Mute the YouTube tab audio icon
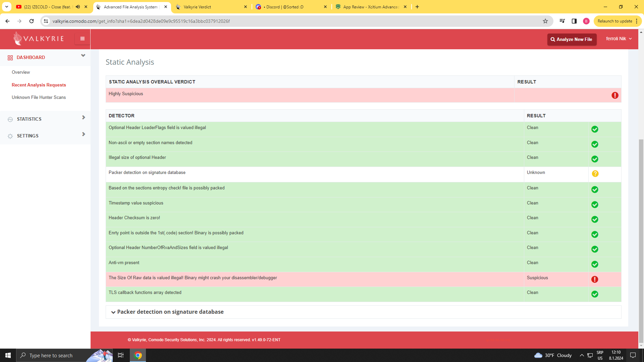This screenshot has height=362, width=644. [78, 7]
